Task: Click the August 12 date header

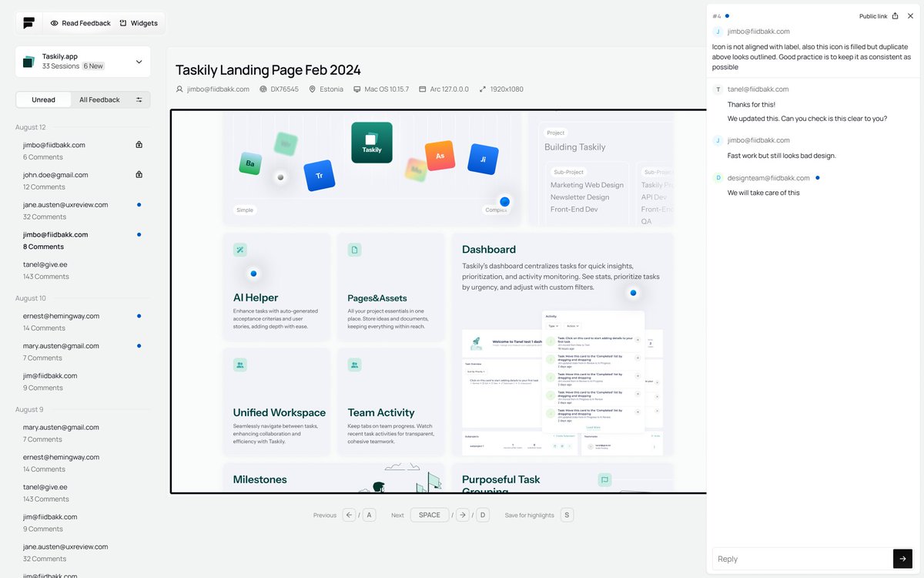Action: (x=31, y=127)
